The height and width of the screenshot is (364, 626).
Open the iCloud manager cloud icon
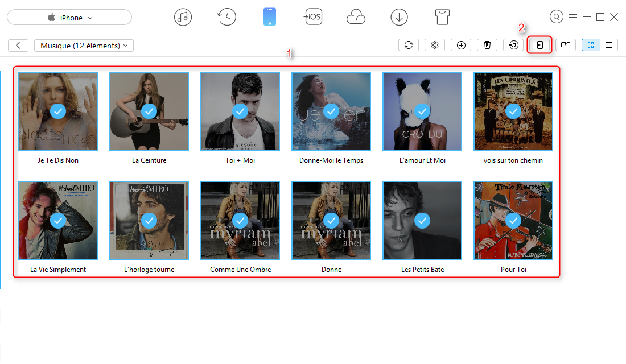click(x=356, y=17)
